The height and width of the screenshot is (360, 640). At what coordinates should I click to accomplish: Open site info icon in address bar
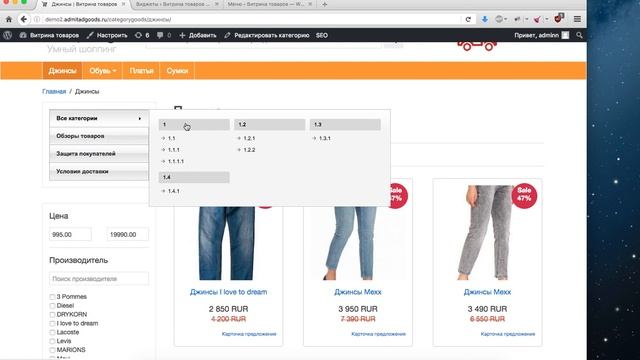click(37, 19)
